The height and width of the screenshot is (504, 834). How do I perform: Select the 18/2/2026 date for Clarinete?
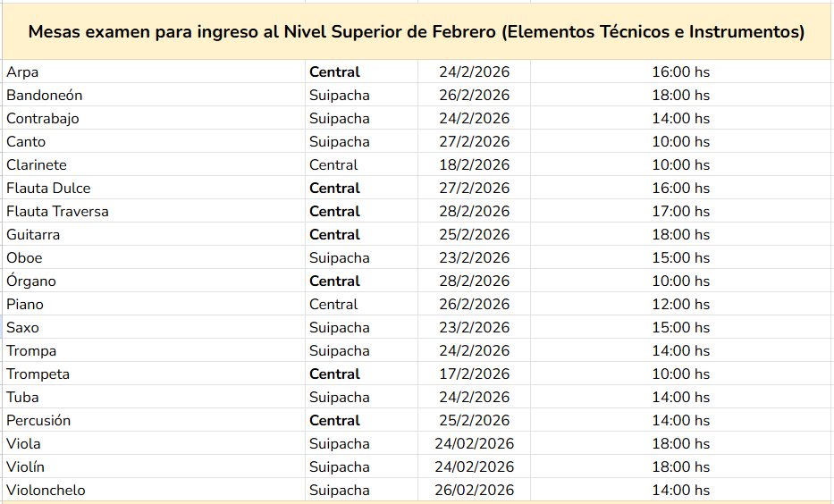coord(474,165)
